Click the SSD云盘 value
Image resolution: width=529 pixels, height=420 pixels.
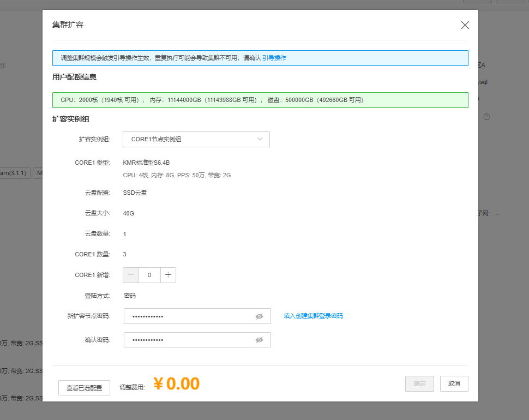tap(135, 193)
